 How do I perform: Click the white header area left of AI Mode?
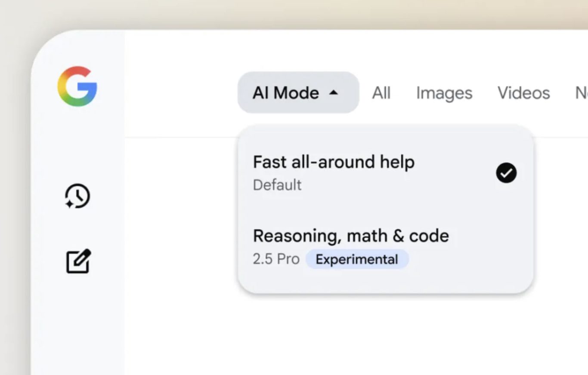[181, 92]
